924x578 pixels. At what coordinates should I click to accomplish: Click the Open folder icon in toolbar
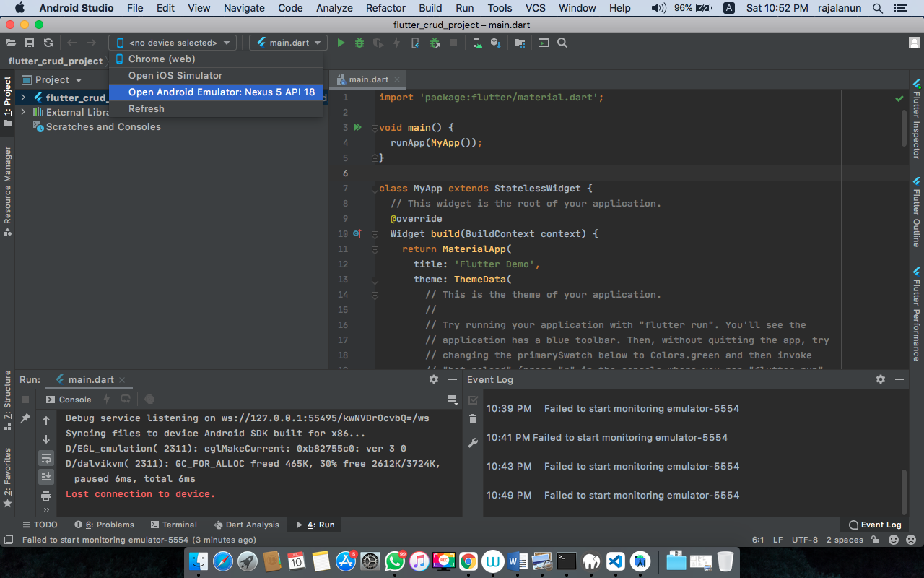(x=12, y=43)
